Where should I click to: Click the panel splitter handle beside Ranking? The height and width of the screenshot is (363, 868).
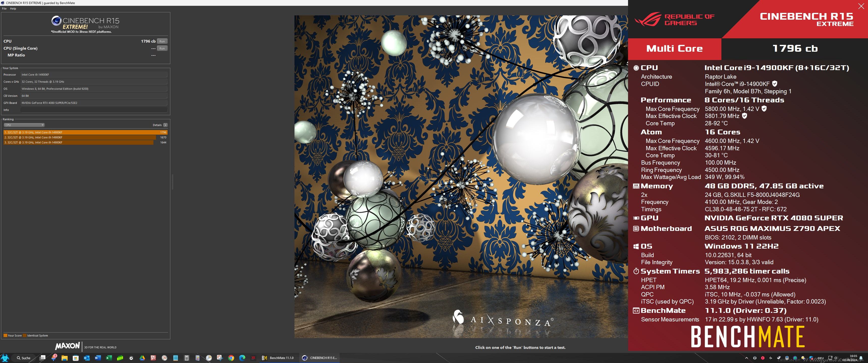pos(172,182)
